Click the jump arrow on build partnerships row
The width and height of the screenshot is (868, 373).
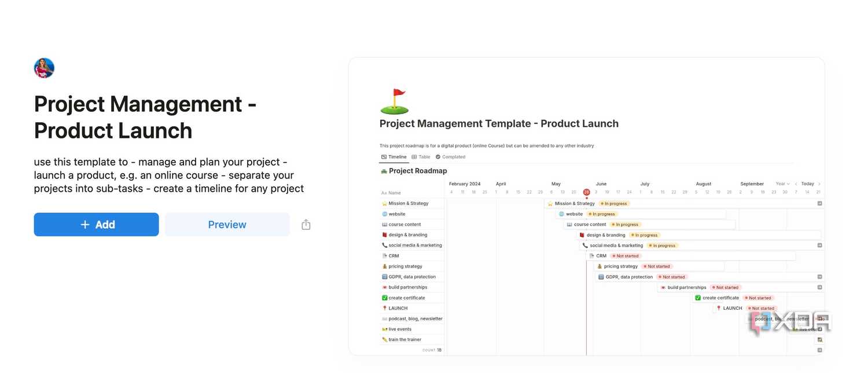(819, 287)
